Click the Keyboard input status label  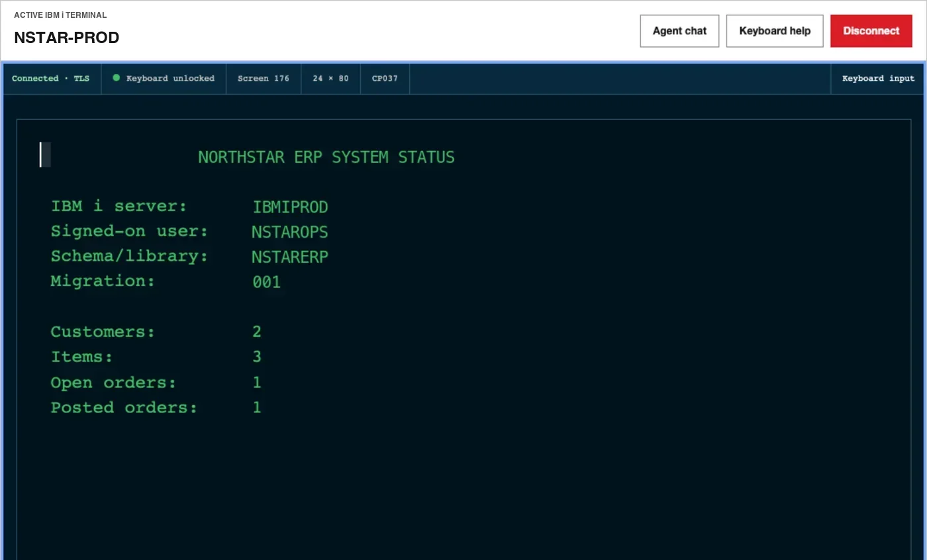(878, 78)
